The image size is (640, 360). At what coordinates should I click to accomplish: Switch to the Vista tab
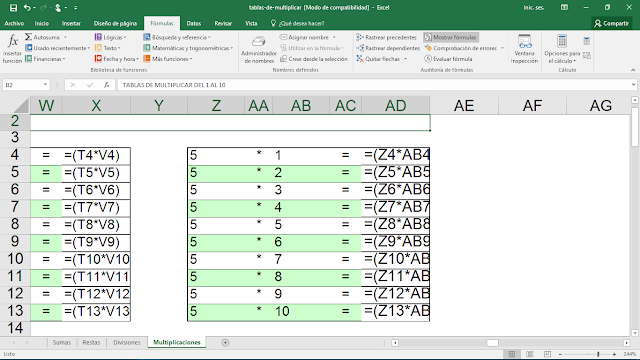[x=251, y=23]
